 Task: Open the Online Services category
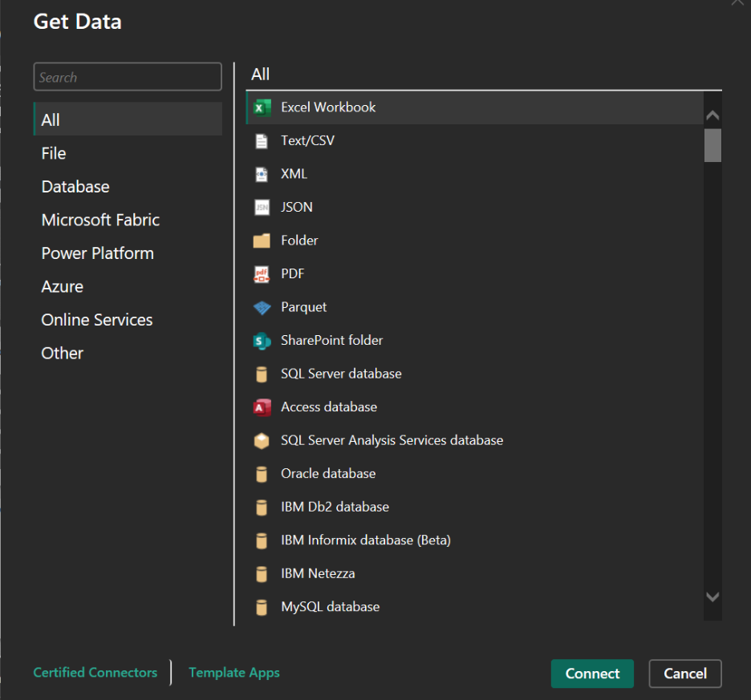(97, 320)
